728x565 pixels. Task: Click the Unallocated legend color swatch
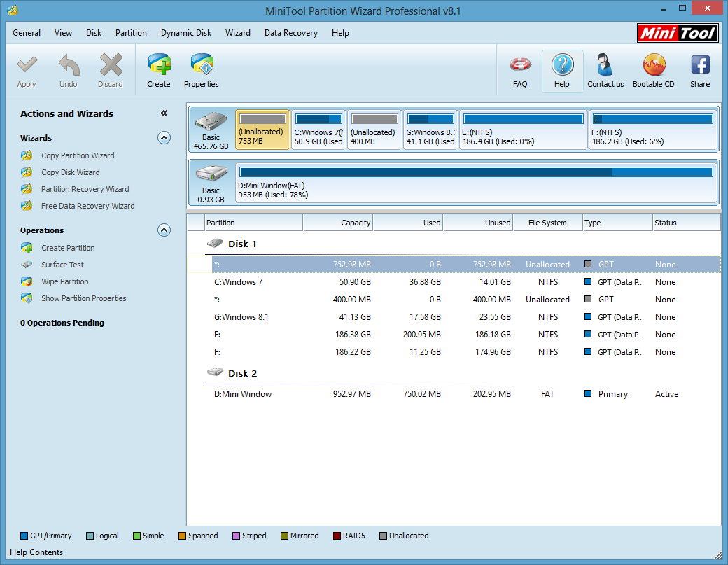tap(383, 536)
